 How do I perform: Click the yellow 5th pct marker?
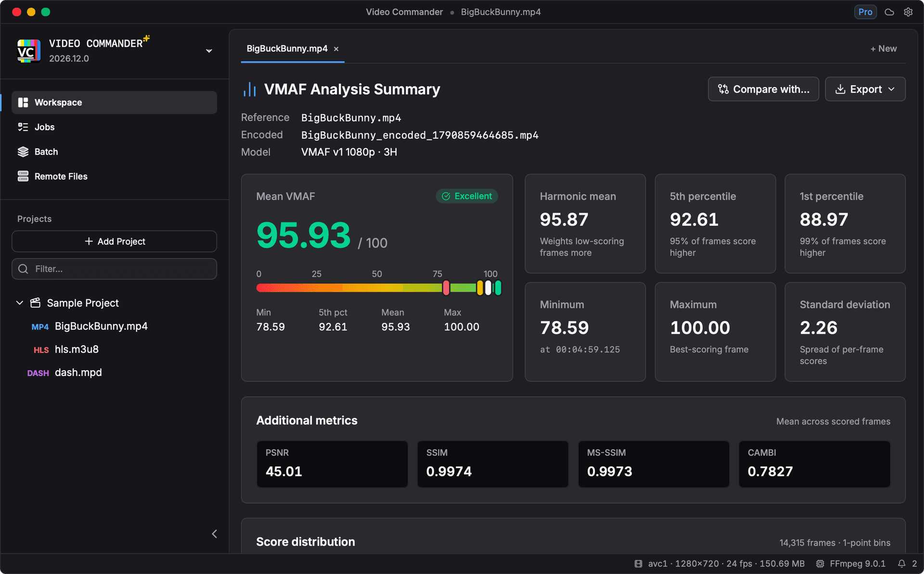pos(480,288)
